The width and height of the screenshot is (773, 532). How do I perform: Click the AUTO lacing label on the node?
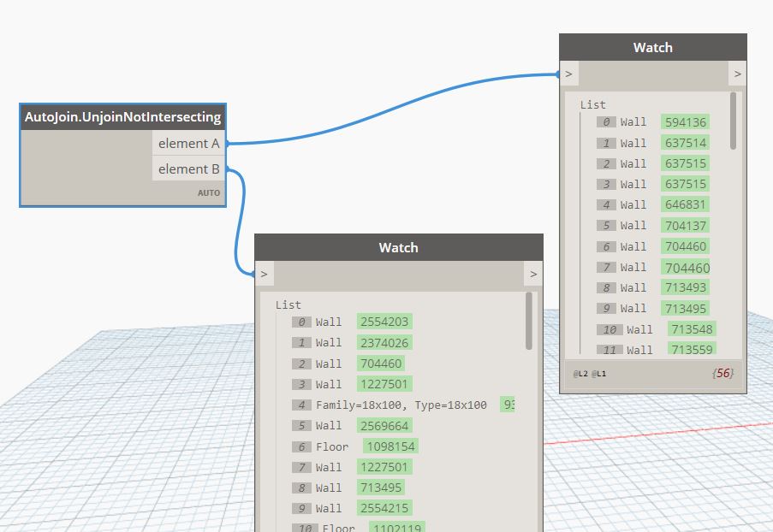[x=209, y=193]
